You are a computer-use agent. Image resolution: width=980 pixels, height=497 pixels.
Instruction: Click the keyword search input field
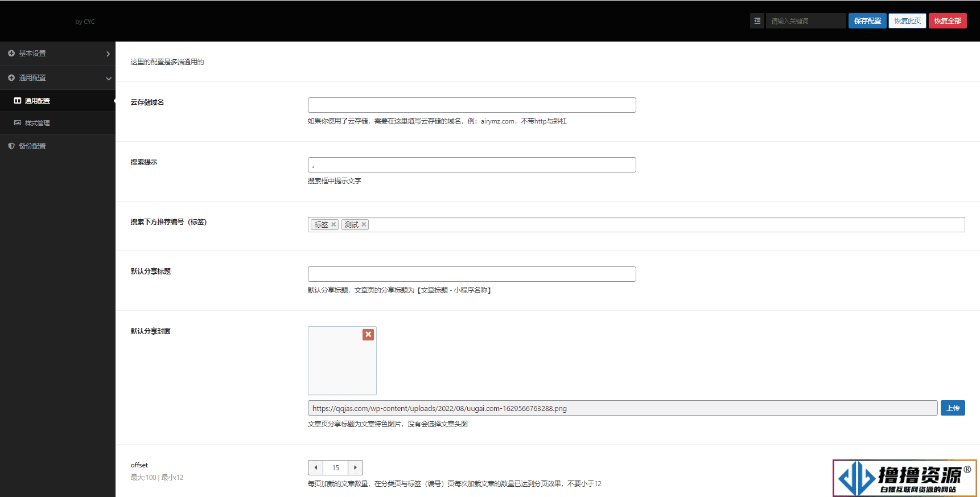[805, 21]
